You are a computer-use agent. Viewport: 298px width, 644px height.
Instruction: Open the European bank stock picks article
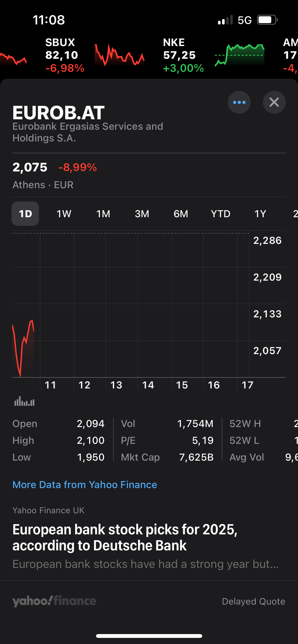[x=125, y=537]
